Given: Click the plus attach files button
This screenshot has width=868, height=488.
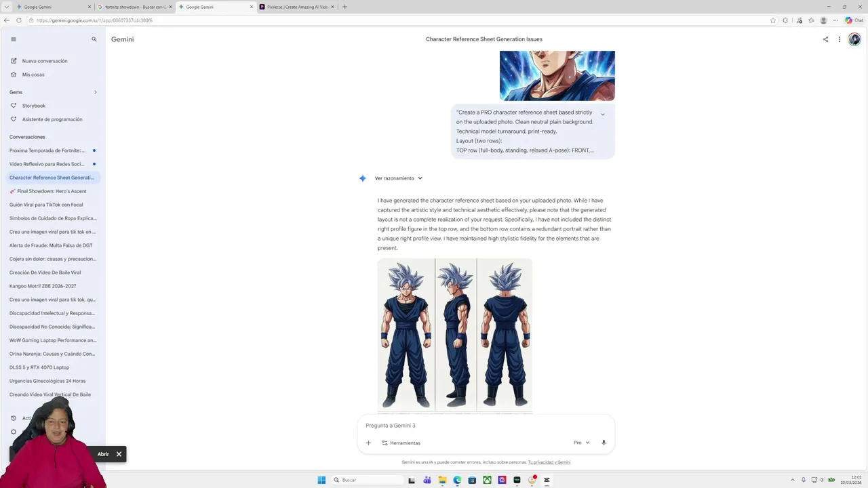Looking at the screenshot, I should click(x=368, y=443).
